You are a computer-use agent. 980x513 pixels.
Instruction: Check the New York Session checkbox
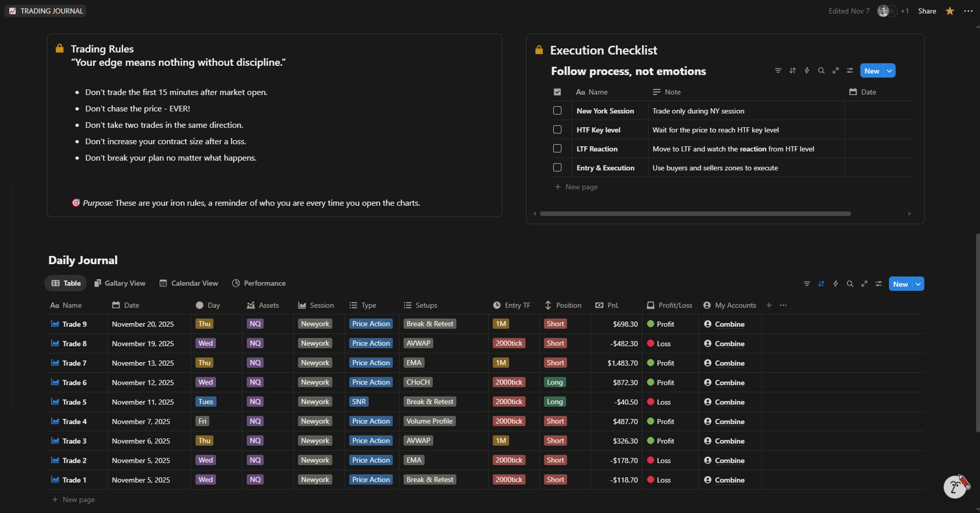tap(557, 111)
